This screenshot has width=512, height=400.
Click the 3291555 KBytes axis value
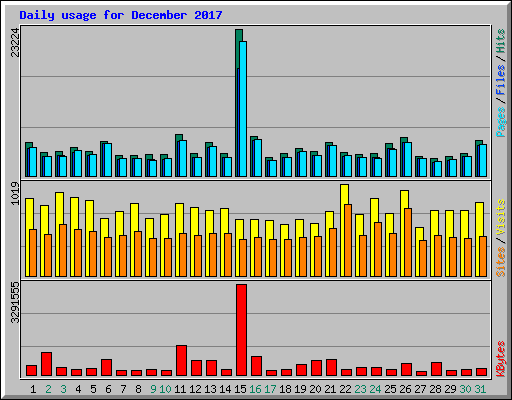coord(15,303)
